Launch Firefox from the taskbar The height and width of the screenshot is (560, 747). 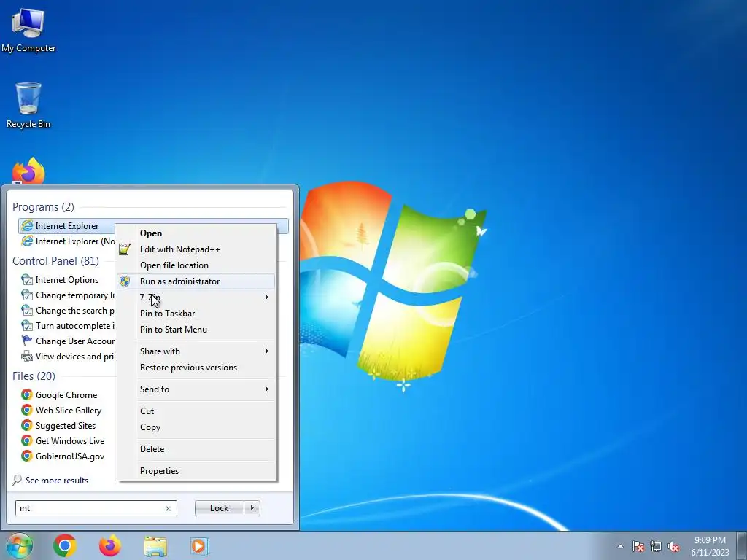pyautogui.click(x=110, y=545)
